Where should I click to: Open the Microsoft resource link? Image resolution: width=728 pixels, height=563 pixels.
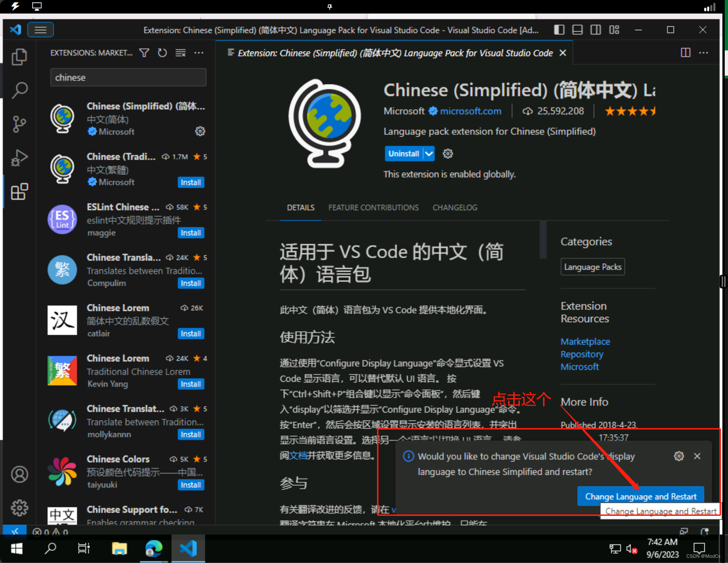click(580, 367)
